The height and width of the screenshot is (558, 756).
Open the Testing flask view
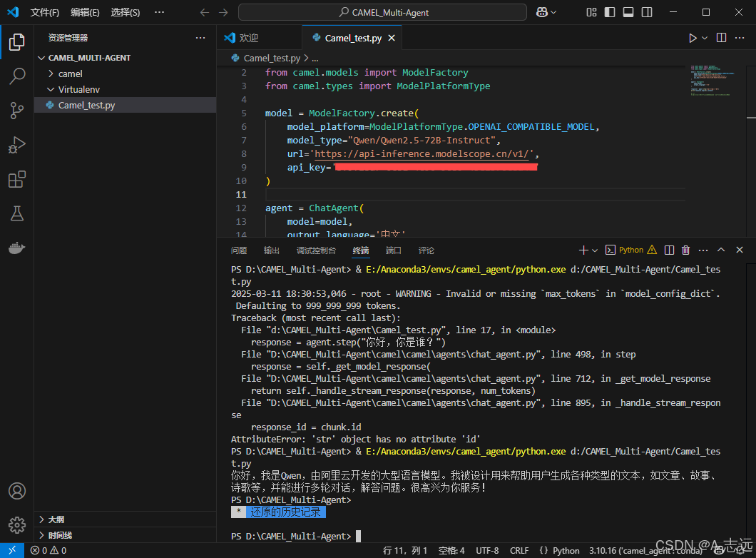point(17,213)
